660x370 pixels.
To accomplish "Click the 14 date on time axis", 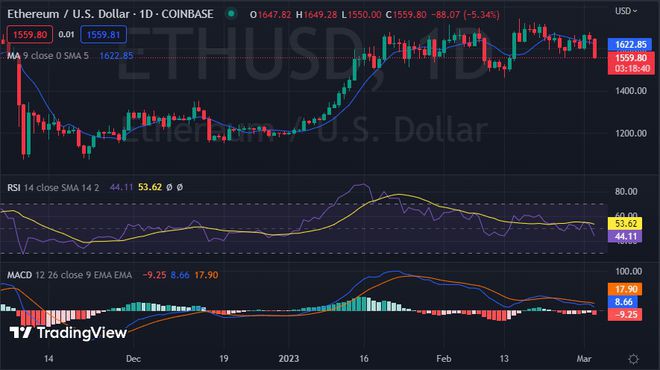I will pos(48,359).
